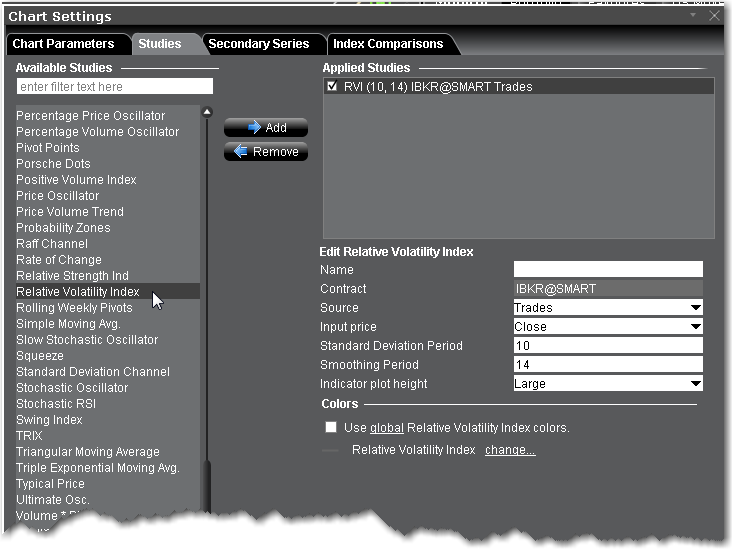The height and width of the screenshot is (555, 732).
Task: Open the Indicator plot height dropdown
Action: [608, 384]
